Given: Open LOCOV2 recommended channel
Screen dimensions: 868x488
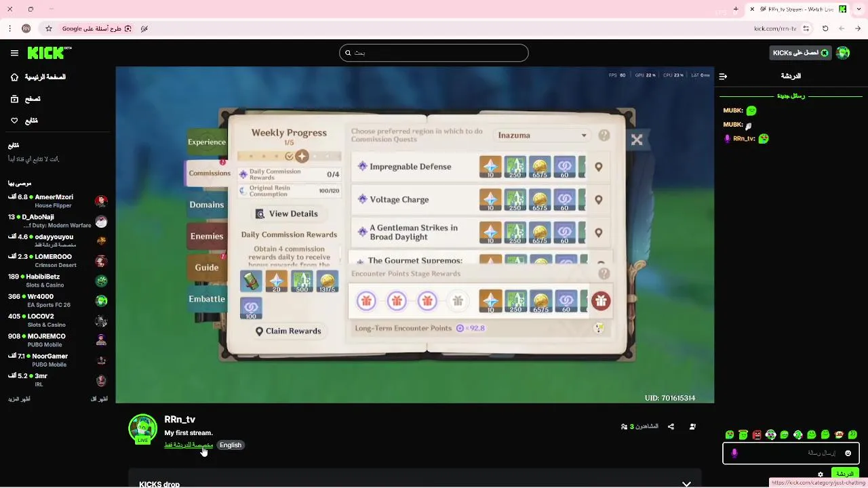Looking at the screenshot, I should click(58, 321).
